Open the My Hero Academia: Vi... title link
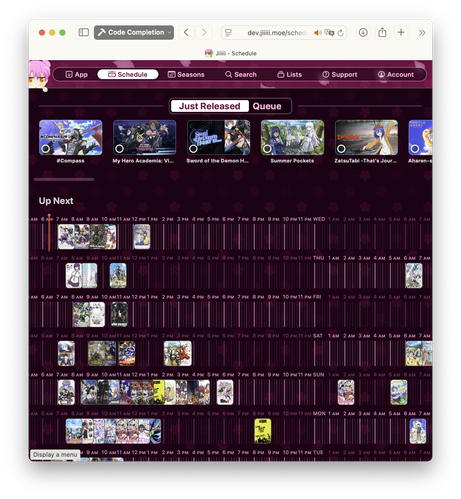 [x=143, y=161]
